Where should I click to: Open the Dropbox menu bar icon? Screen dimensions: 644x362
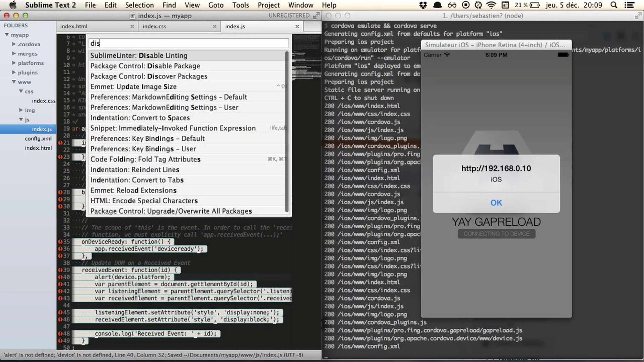[423, 5]
